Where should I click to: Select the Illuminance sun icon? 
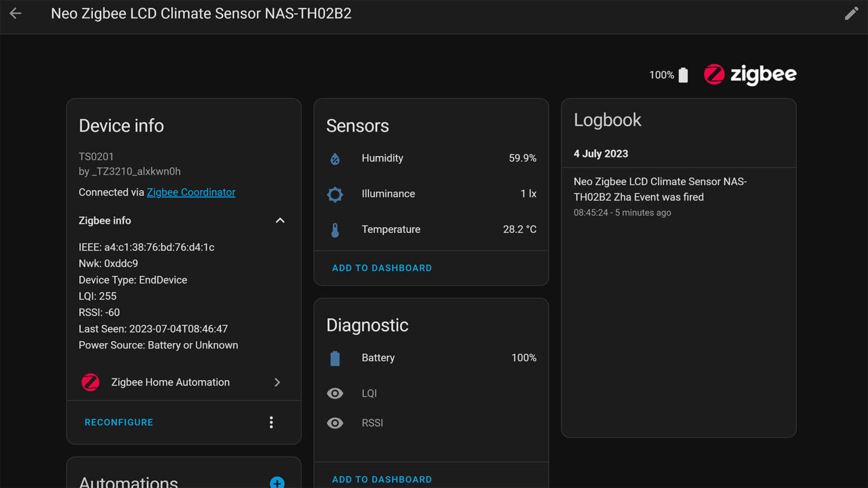point(335,194)
